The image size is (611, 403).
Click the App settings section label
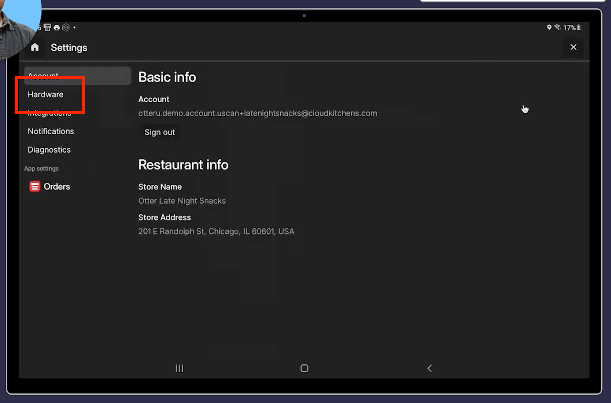click(x=41, y=169)
